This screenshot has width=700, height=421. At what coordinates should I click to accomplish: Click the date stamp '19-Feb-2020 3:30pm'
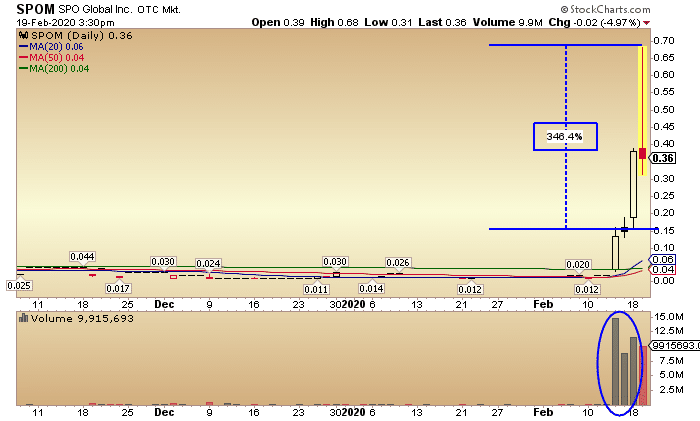(66, 23)
